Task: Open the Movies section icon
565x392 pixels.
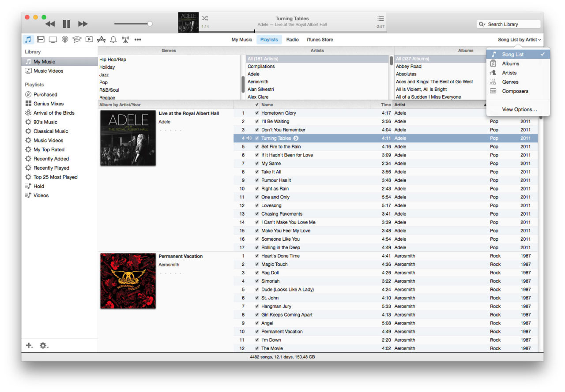Action: (x=40, y=39)
